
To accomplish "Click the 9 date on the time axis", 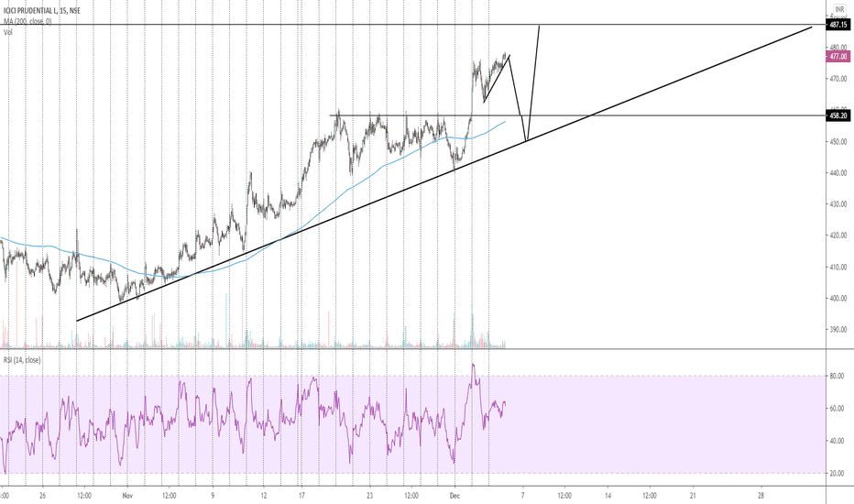I will tap(213, 496).
